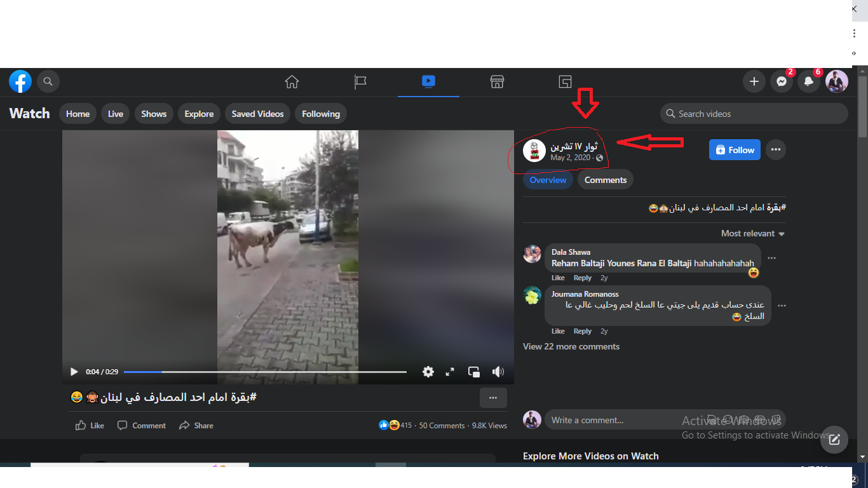Click the Watch heading
The width and height of the screenshot is (868, 488).
pos(29,114)
